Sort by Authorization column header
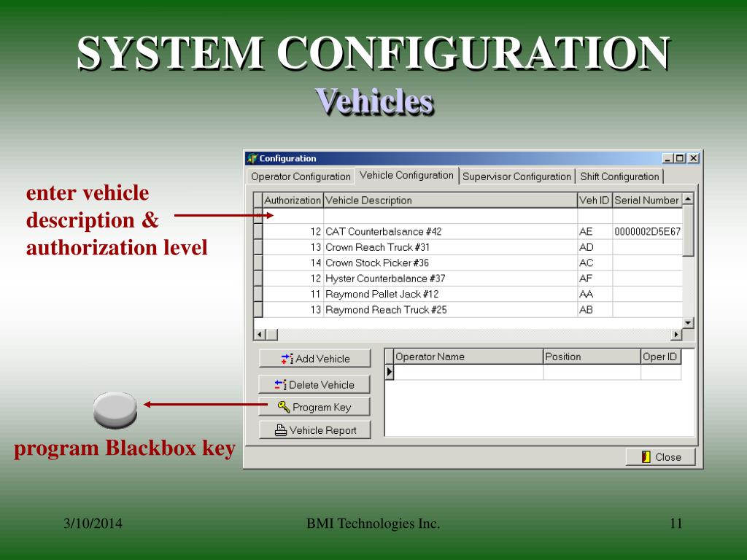This screenshot has width=747, height=560. [293, 200]
